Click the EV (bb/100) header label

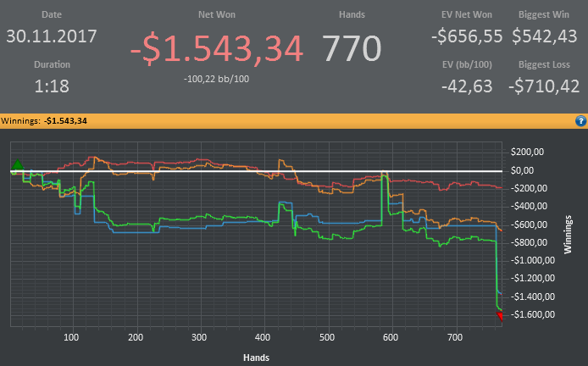point(467,64)
